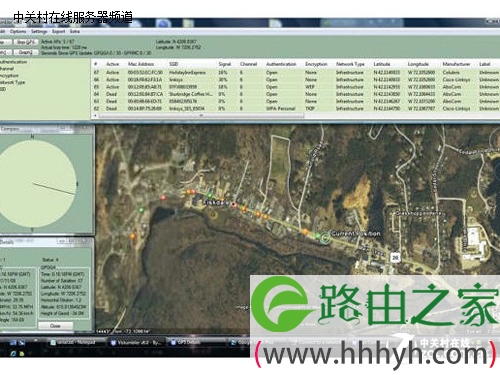Viewport: 500px width, 375px height.
Task: Select the HolidayInnExpress access point row
Action: click(x=296, y=72)
